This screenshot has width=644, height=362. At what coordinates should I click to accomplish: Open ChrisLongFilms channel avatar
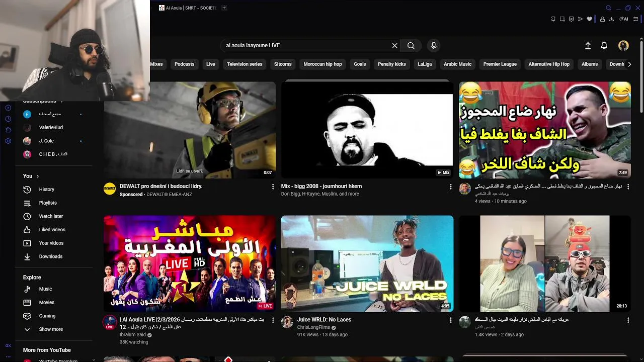pos(287,322)
